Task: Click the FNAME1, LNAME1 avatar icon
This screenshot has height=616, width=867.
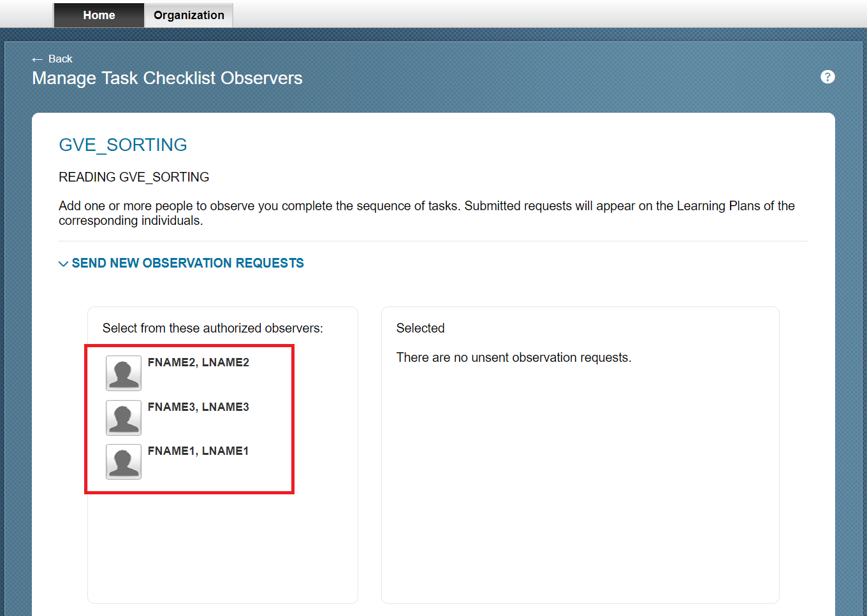Action: (x=124, y=462)
